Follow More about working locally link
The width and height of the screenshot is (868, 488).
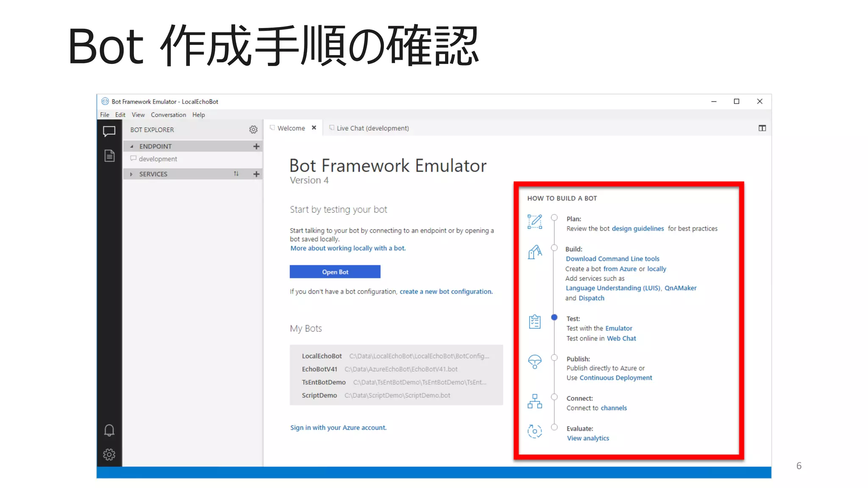(348, 248)
